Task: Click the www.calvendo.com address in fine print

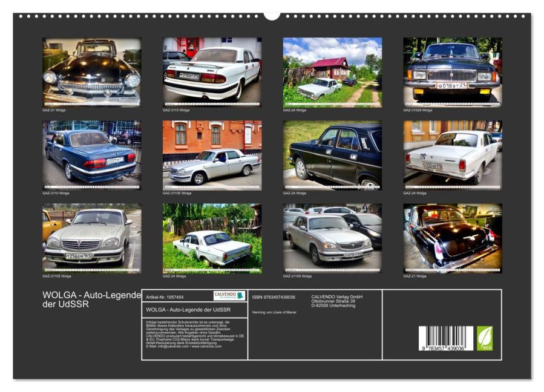Action: click(x=206, y=346)
